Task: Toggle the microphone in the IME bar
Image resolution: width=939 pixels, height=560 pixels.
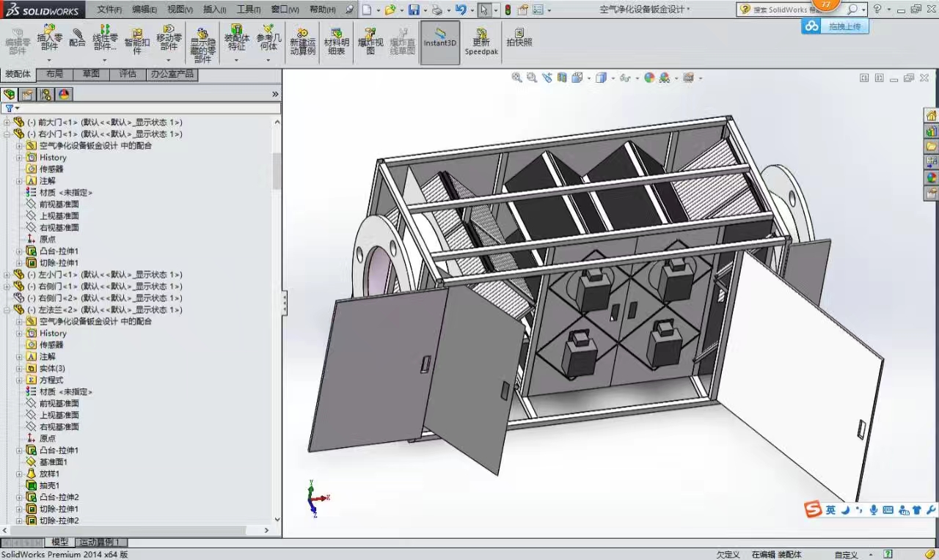Action: click(874, 510)
